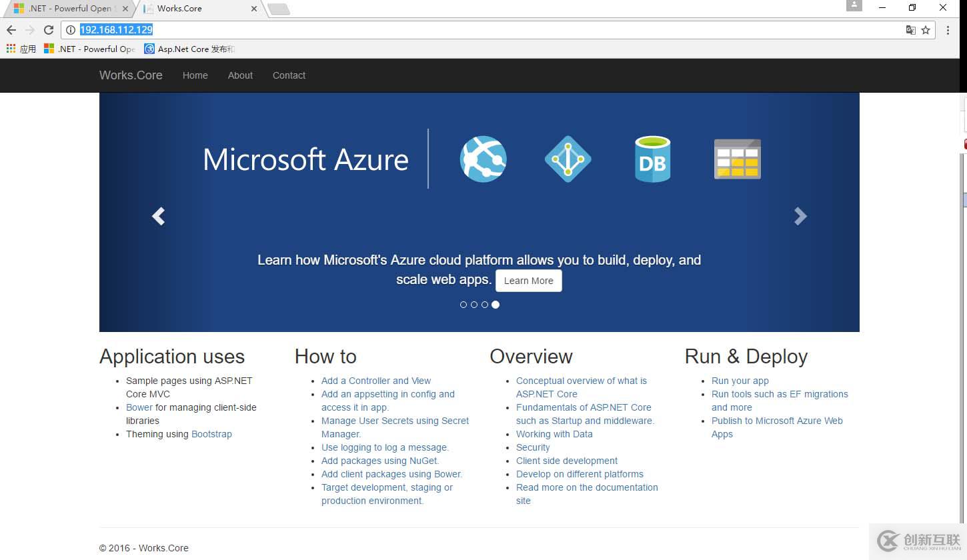Bookmark this page with the star icon
Screen dimensions: 967x560
pyautogui.click(x=926, y=30)
